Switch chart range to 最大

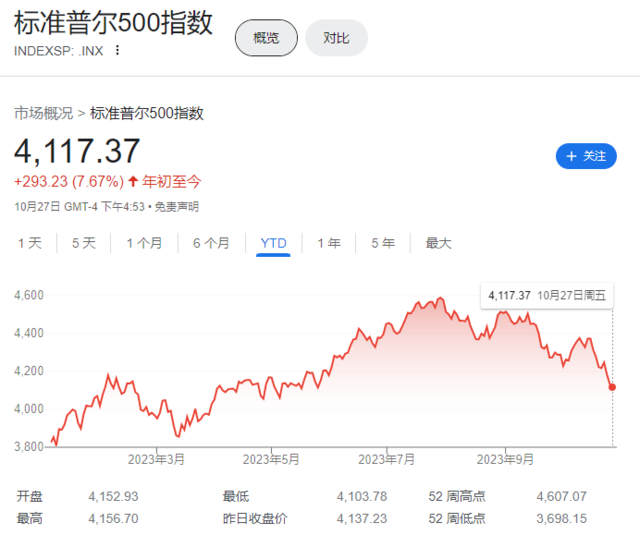pos(438,243)
